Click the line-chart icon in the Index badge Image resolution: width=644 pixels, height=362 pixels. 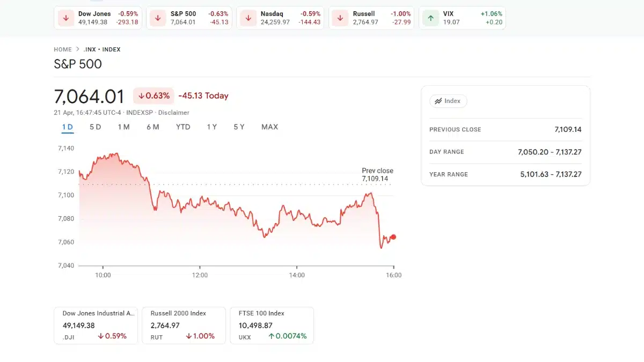point(438,101)
